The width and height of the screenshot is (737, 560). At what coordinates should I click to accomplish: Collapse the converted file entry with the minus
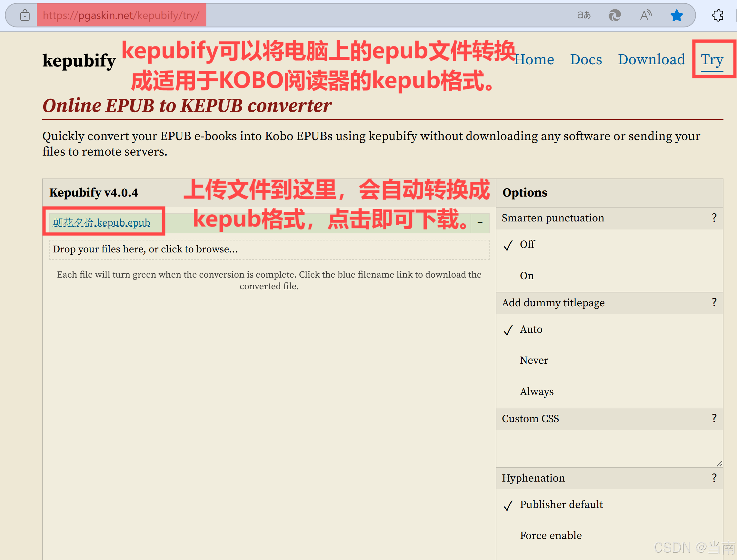480,222
